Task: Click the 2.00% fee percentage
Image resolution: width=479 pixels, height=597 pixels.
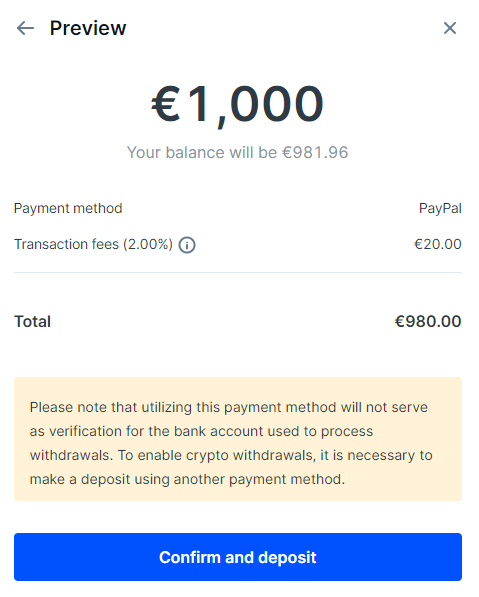Action: [148, 244]
